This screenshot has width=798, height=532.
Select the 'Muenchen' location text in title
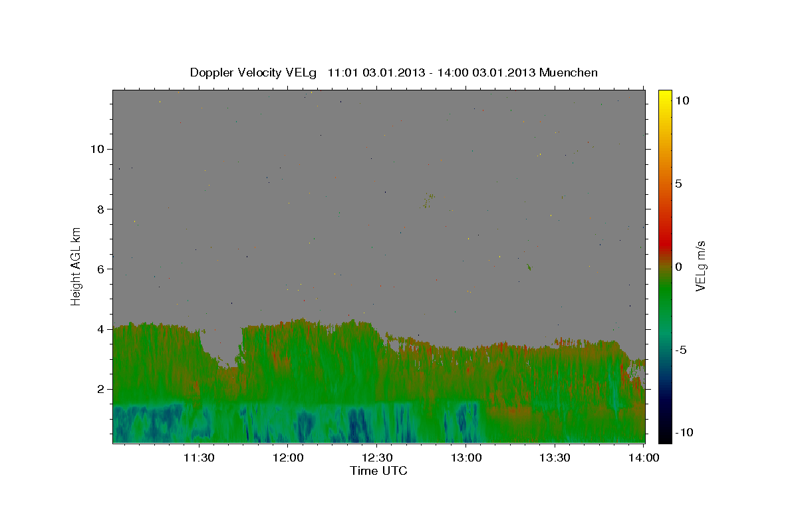(569, 73)
